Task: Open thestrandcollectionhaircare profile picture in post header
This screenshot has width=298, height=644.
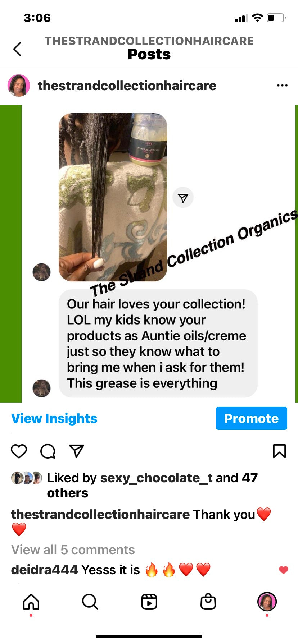Action: (x=19, y=86)
